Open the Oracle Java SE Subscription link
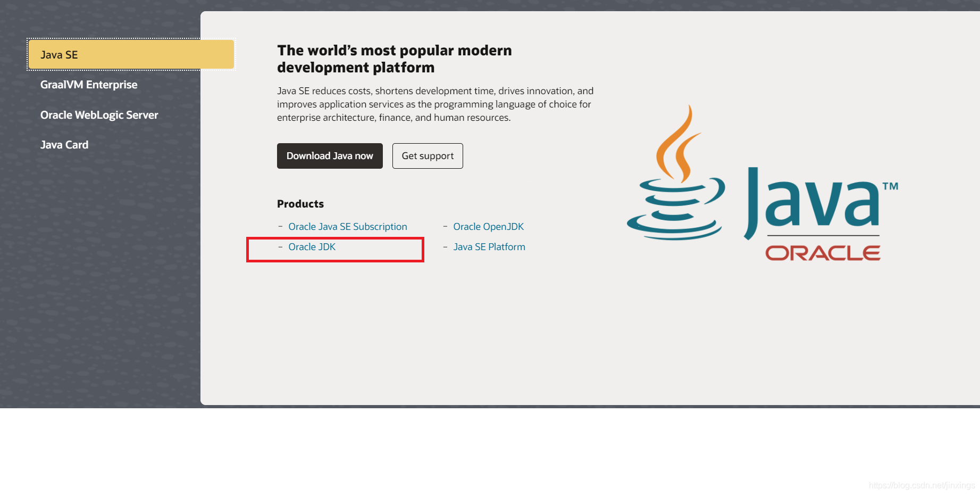980x495 pixels. pyautogui.click(x=348, y=227)
